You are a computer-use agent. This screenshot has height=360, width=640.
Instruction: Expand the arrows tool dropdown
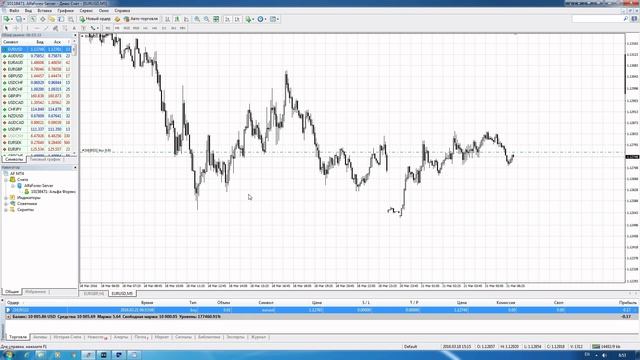[x=98, y=28]
